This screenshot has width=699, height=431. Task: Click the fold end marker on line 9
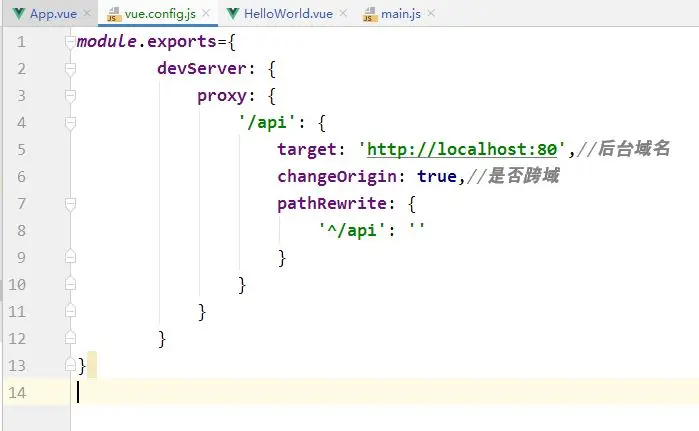click(x=70, y=257)
